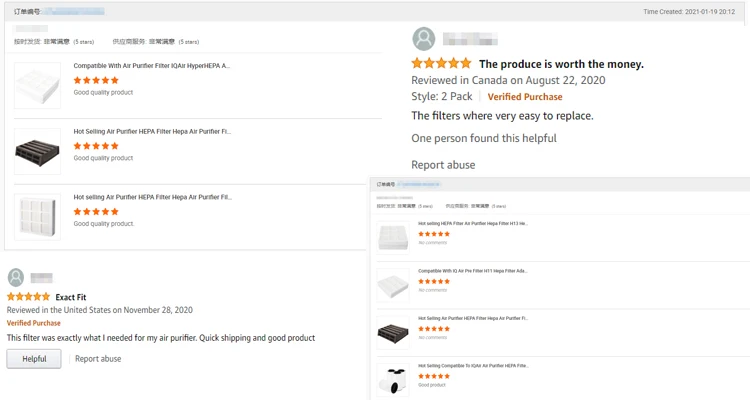Open "Compatible With Air Purifier Filter IQAir HyperHEPA" title link
Screen dimensions: 750x400
click(x=152, y=66)
